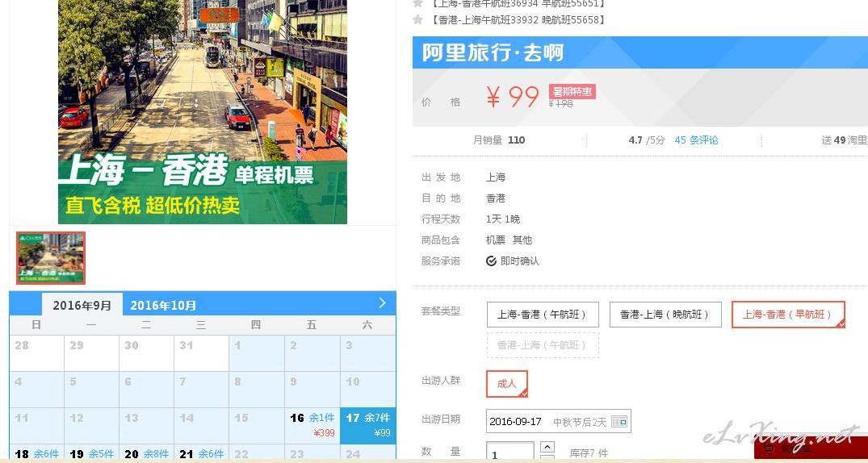
Task: Click the instant-confirmation check icon
Action: [491, 261]
